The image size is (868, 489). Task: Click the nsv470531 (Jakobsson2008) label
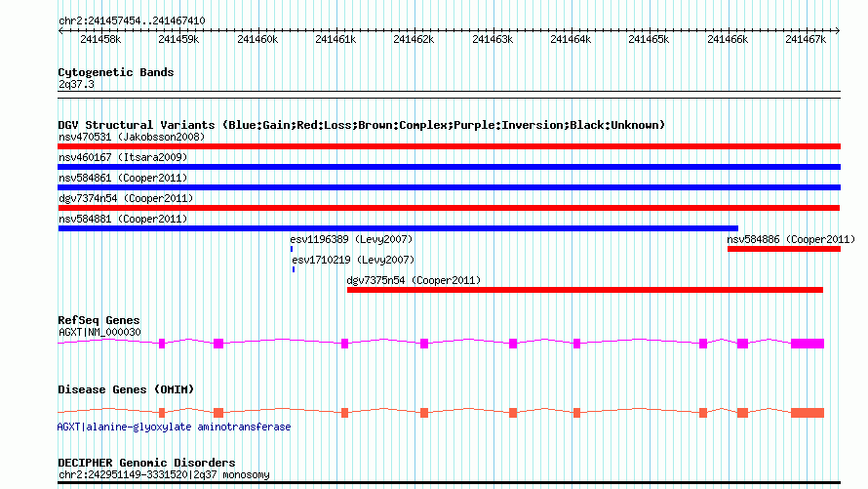tap(132, 137)
